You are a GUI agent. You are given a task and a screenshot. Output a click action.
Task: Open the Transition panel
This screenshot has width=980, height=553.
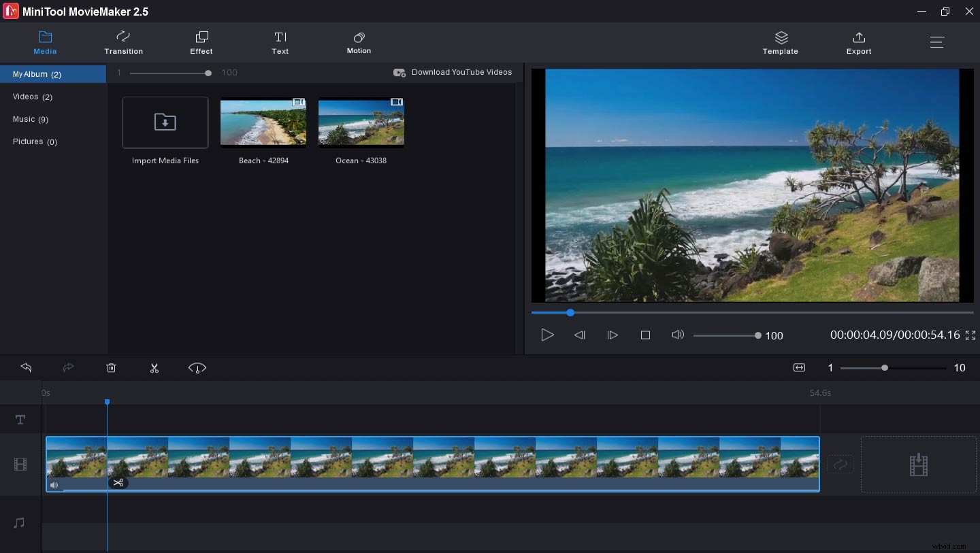tap(123, 42)
